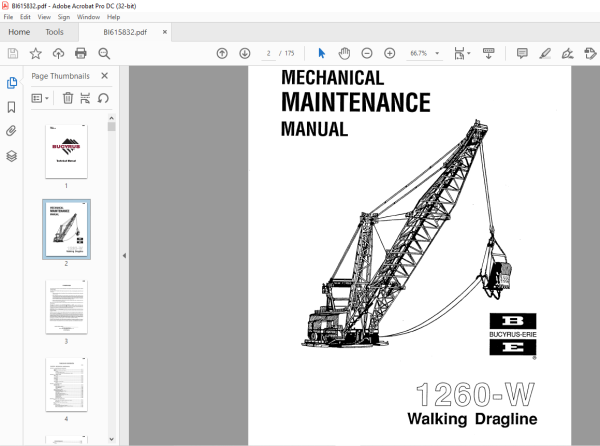Select the BI615832.pdf document tab
This screenshot has height=446, width=600.
[125, 32]
